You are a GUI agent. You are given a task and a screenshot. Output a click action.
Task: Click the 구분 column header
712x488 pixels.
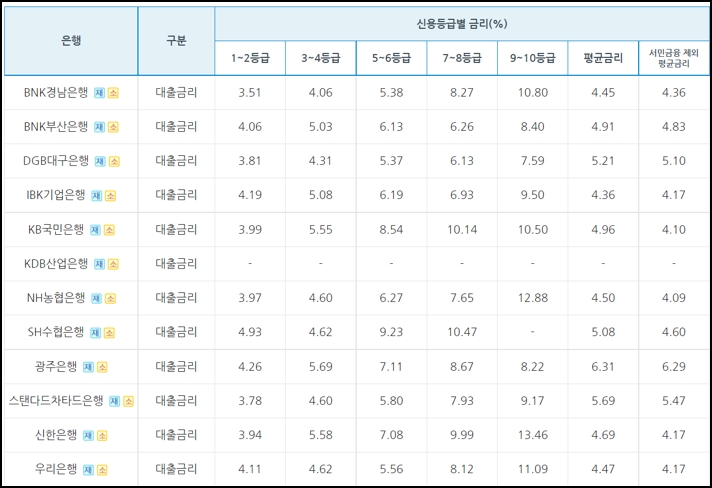(x=176, y=41)
